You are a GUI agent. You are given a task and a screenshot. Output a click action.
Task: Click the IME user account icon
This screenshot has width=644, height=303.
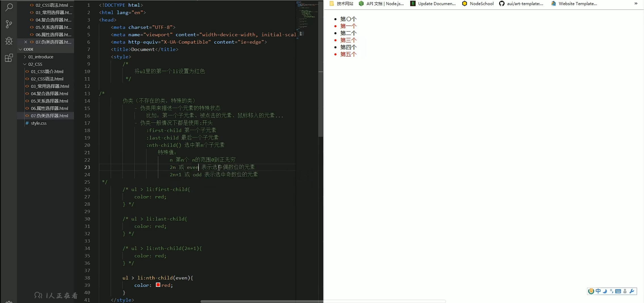coord(625,291)
